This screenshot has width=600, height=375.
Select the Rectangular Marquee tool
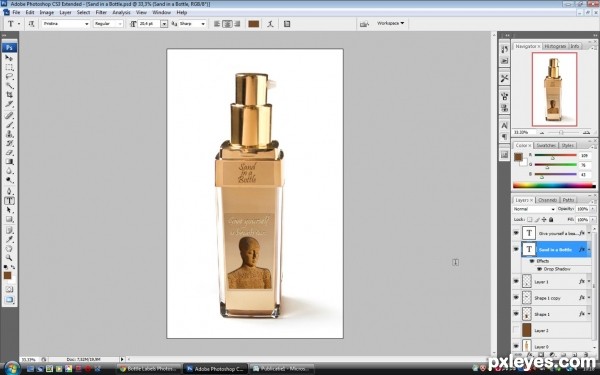pos(9,67)
